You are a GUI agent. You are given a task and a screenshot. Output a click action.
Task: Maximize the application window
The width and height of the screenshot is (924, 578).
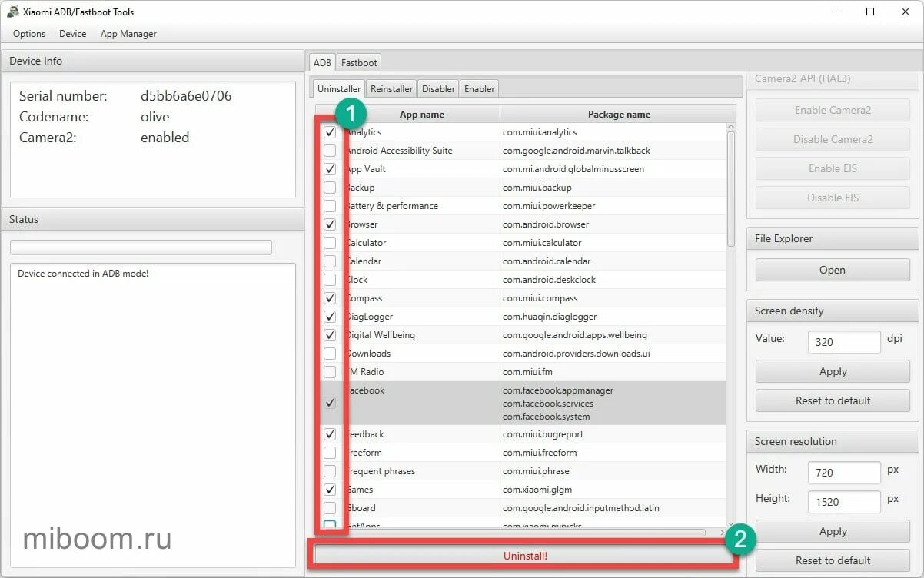click(x=870, y=12)
